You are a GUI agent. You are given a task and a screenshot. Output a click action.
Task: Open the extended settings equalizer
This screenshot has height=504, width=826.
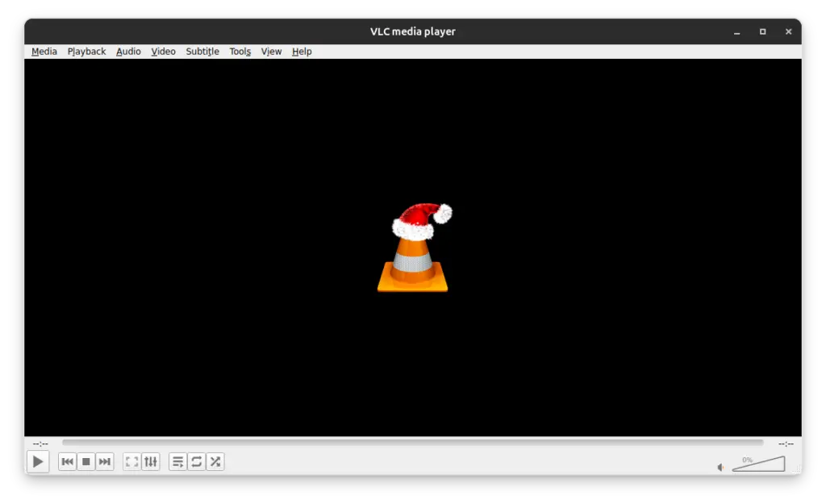pyautogui.click(x=151, y=461)
